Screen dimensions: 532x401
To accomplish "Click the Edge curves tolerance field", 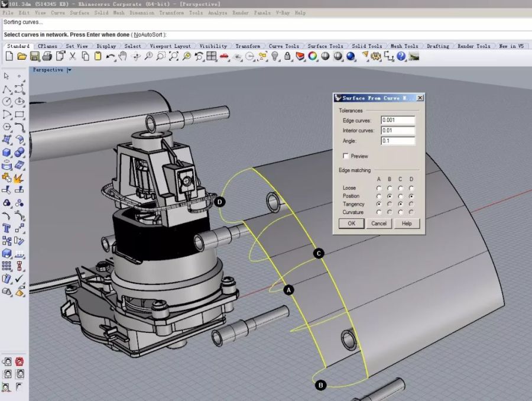I will click(x=398, y=120).
